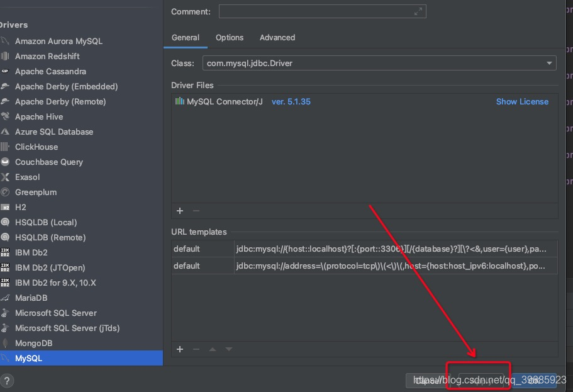
Task: Switch to the Advanced tab
Action: point(277,38)
